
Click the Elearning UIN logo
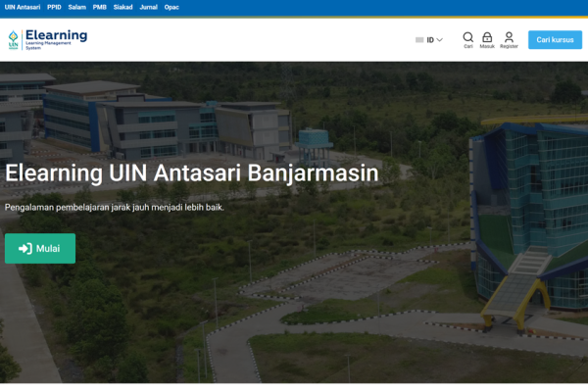click(48, 39)
